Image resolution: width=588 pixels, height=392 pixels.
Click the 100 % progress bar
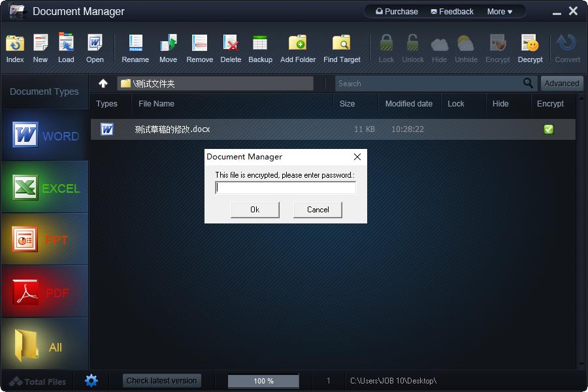(263, 381)
